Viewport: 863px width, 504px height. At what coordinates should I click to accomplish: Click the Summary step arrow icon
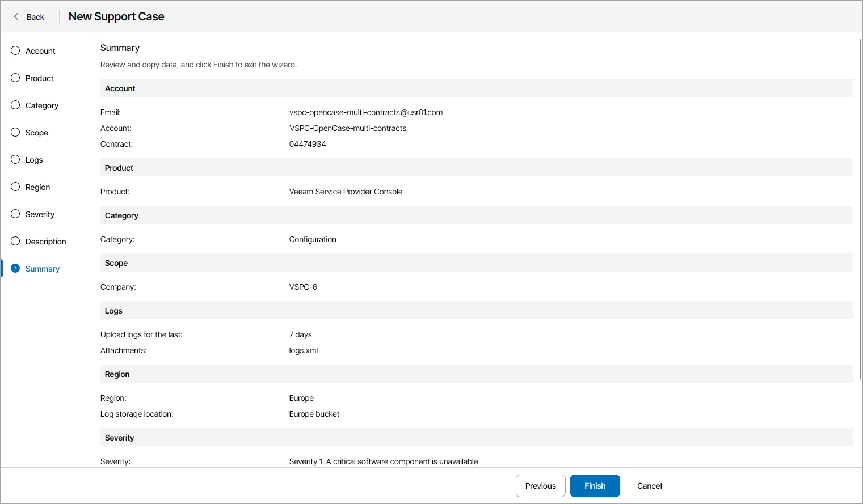pyautogui.click(x=15, y=268)
